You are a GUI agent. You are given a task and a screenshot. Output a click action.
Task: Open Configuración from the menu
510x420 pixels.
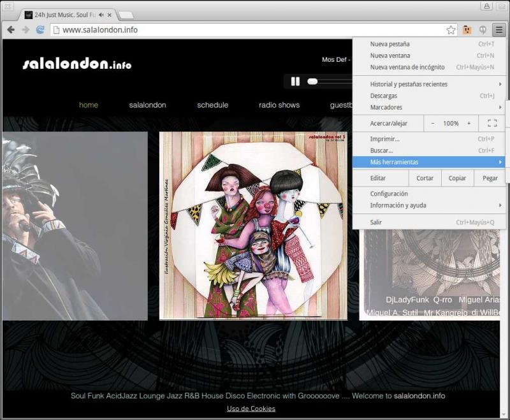[x=428, y=194]
